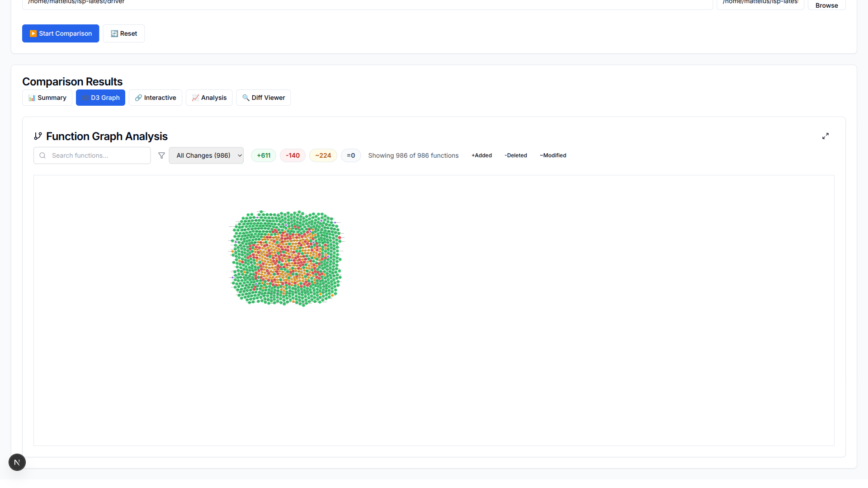Click the +611 added count badge
The image size is (868, 488).
[264, 155]
